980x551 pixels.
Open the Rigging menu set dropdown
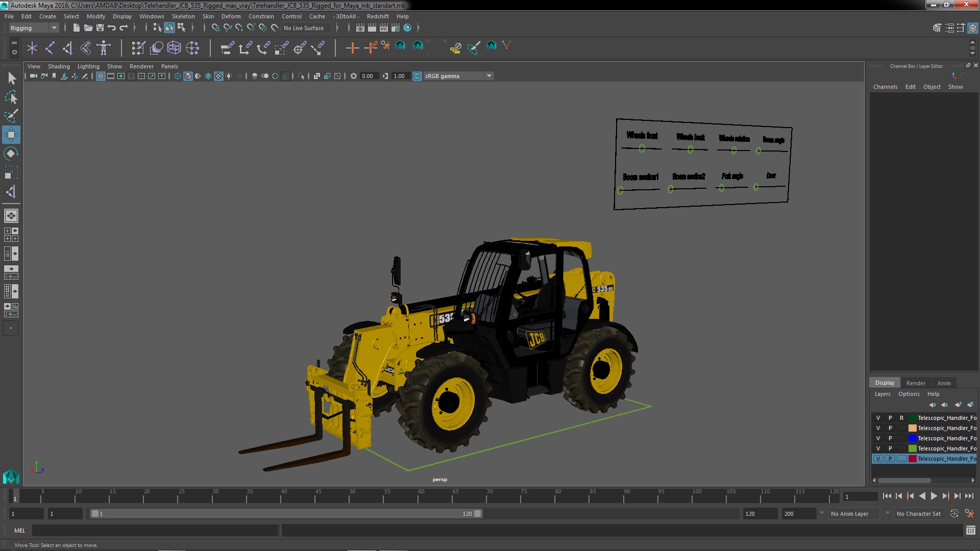click(x=34, y=28)
